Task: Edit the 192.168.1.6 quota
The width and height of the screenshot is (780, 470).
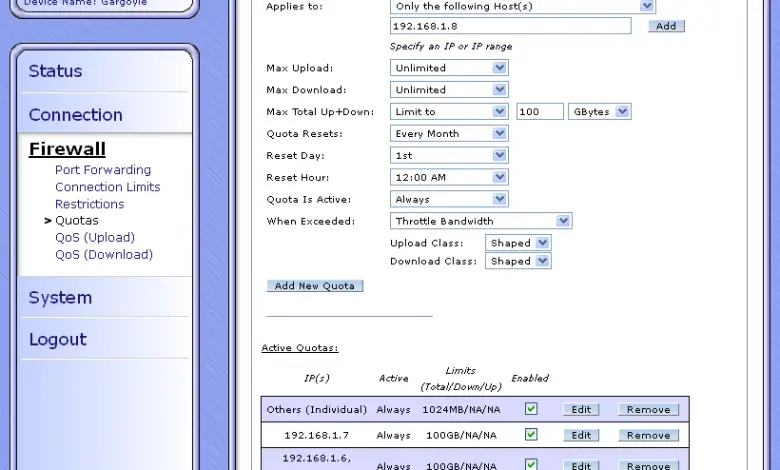Action: [x=581, y=466]
